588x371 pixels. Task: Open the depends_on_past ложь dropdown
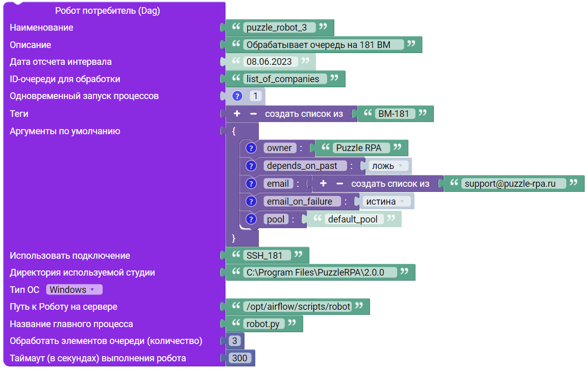(388, 166)
